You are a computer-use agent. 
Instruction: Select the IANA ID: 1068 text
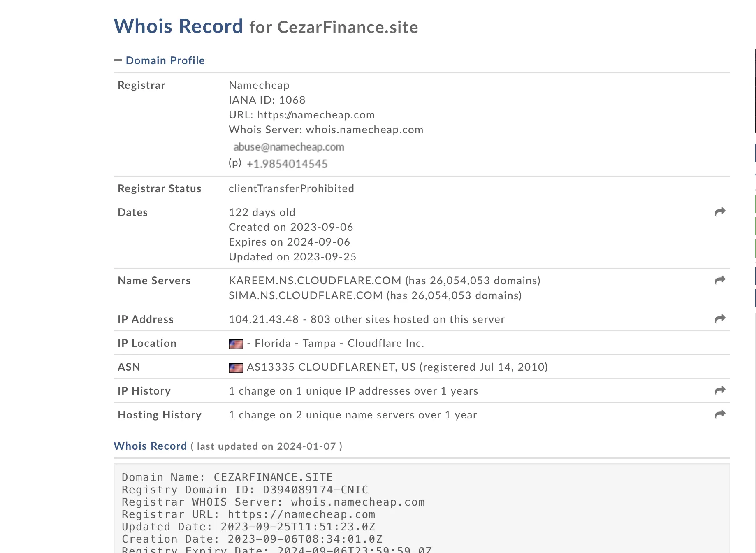(267, 100)
